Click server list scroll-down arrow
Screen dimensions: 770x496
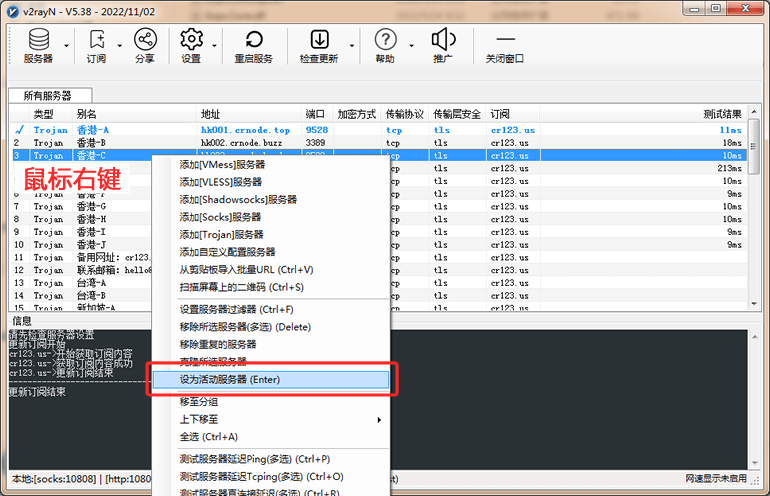754,304
